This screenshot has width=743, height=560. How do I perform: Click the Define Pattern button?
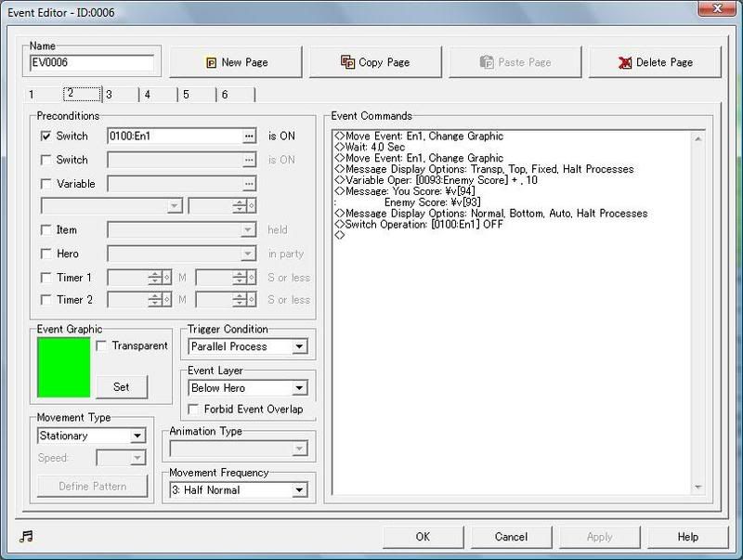[92, 486]
